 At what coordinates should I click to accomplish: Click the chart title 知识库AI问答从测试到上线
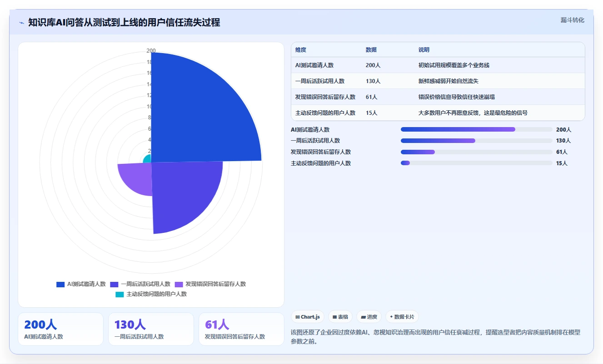tap(124, 22)
